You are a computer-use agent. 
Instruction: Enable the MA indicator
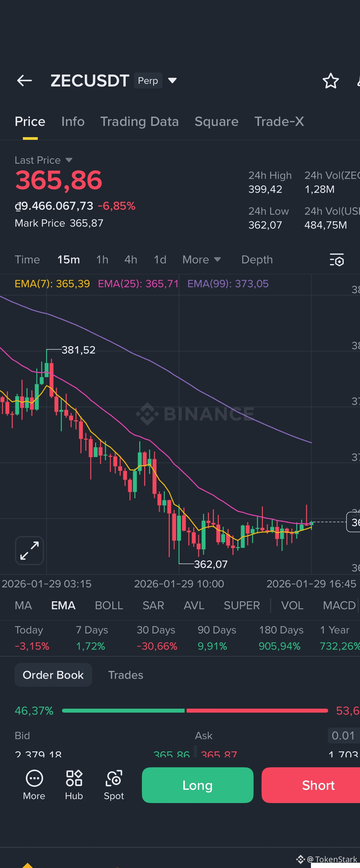pos(23,605)
